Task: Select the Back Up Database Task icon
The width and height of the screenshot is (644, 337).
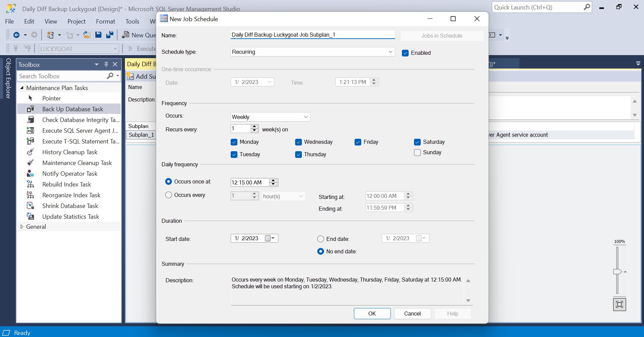Action: pyautogui.click(x=31, y=109)
